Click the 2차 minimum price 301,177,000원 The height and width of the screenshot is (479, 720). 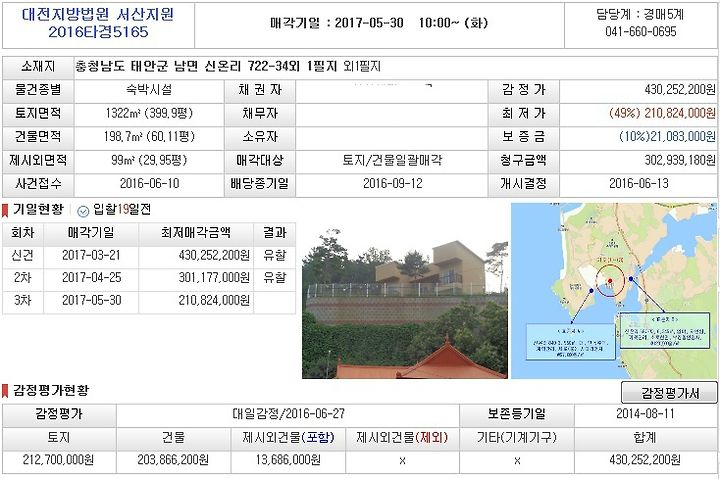tap(214, 278)
